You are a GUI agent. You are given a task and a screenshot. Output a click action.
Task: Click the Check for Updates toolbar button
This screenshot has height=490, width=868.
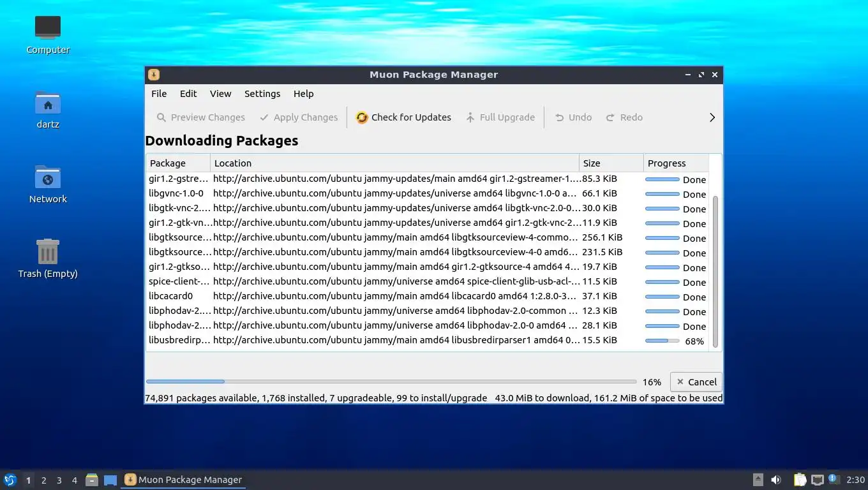coord(403,117)
